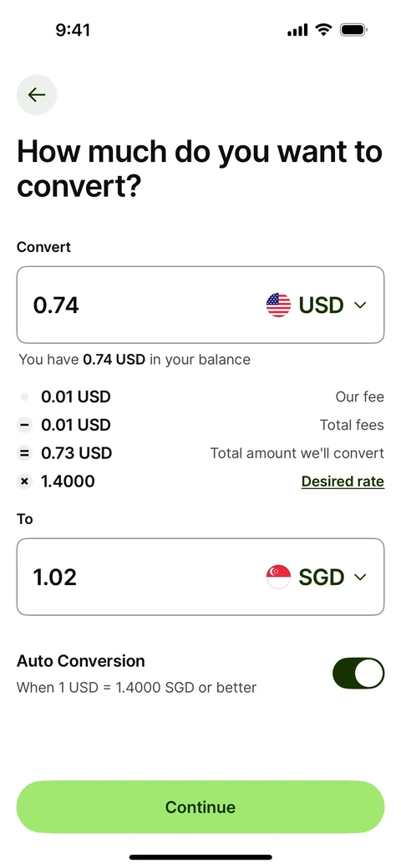Open the USD currency dropdown

coord(317,305)
